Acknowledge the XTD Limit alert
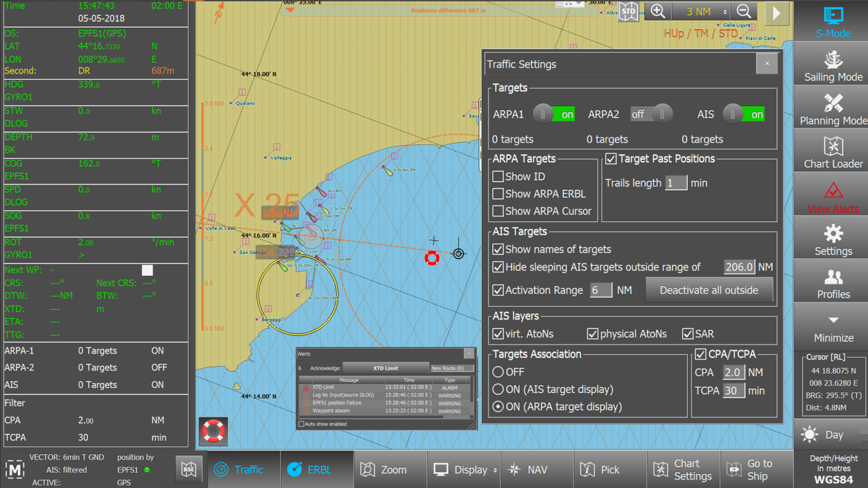The height and width of the screenshot is (488, 868). 385,368
